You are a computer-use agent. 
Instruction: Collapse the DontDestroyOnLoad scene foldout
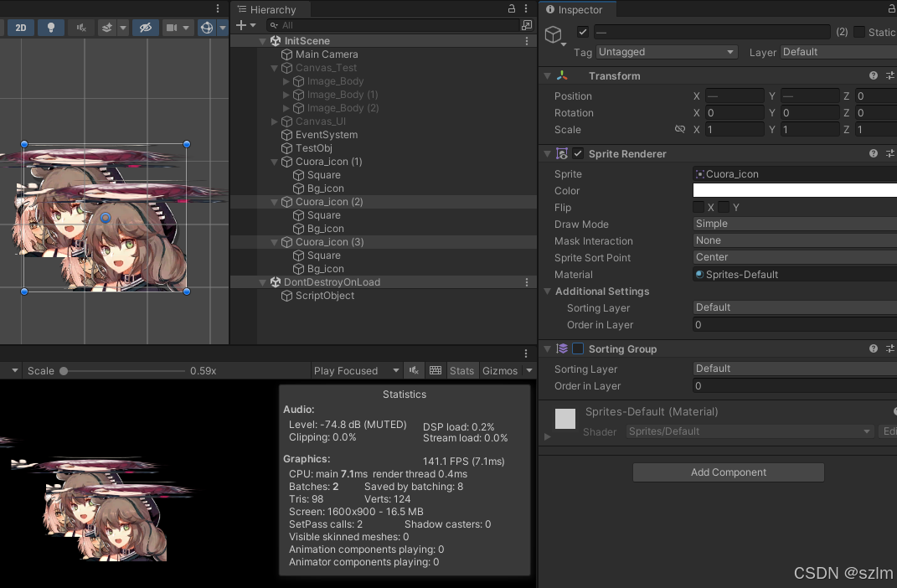[x=263, y=282]
